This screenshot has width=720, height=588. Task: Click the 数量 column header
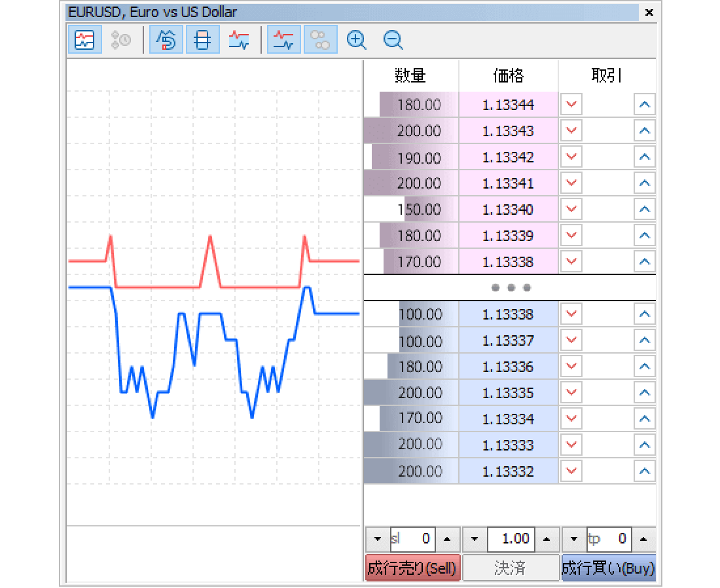[x=411, y=75]
